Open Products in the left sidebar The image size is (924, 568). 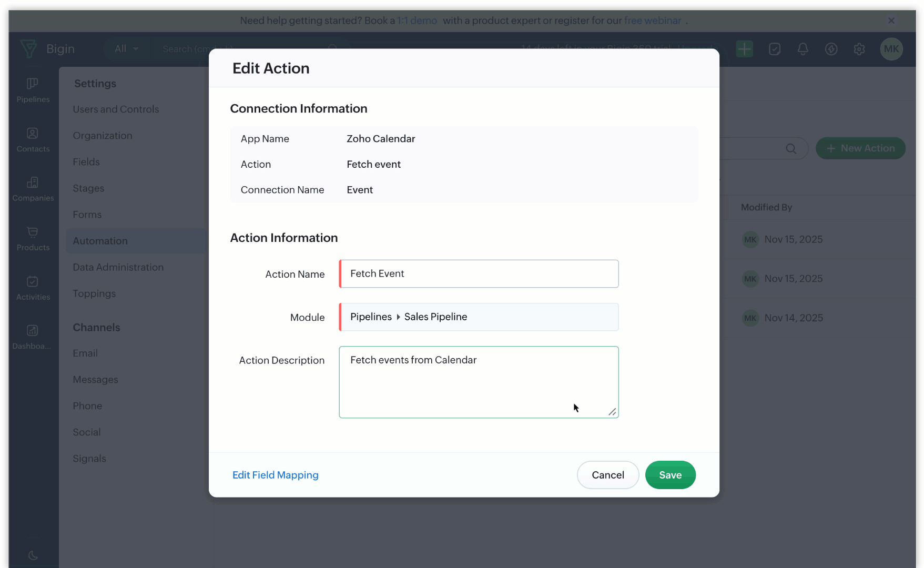33,239
